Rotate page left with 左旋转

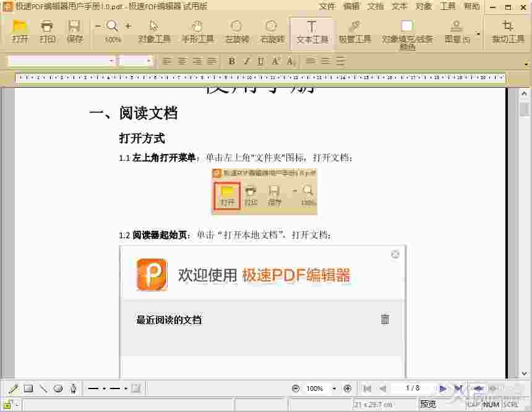tap(237, 31)
